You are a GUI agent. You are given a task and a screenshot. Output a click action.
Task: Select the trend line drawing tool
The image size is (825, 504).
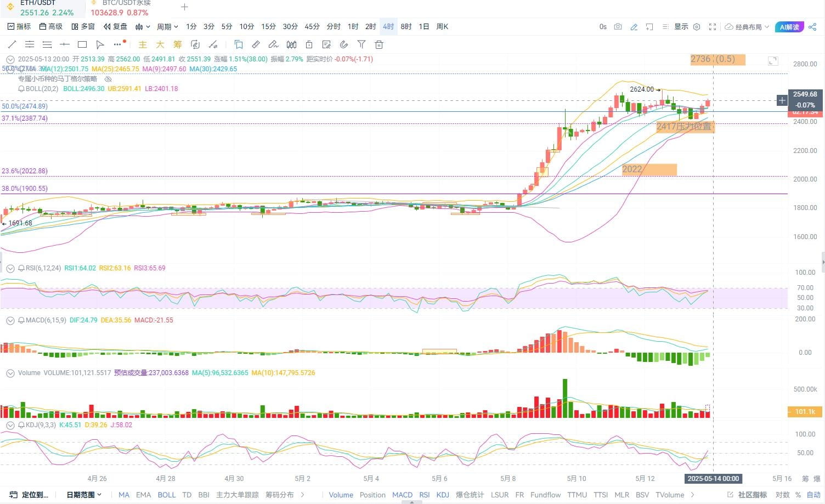12,44
